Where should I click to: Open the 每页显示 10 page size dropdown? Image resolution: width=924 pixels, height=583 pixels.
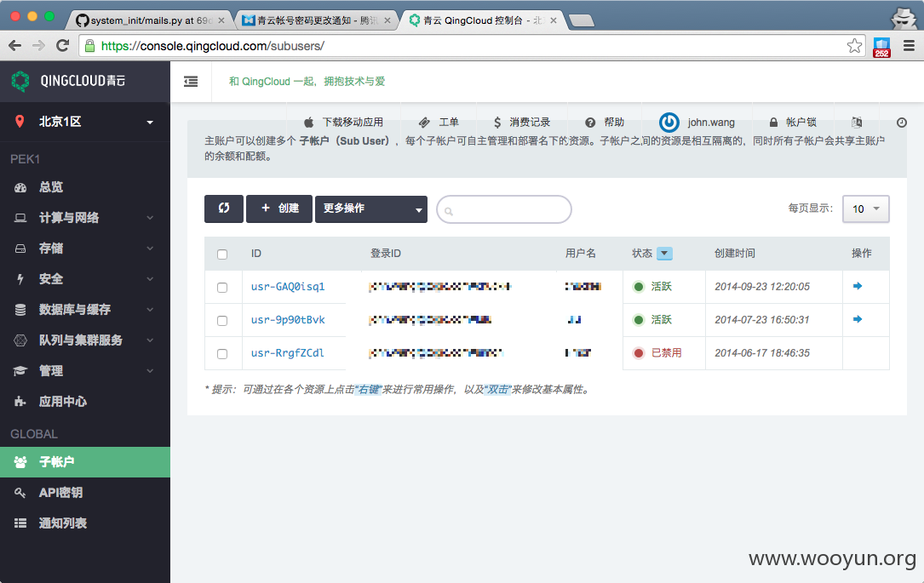tap(865, 209)
